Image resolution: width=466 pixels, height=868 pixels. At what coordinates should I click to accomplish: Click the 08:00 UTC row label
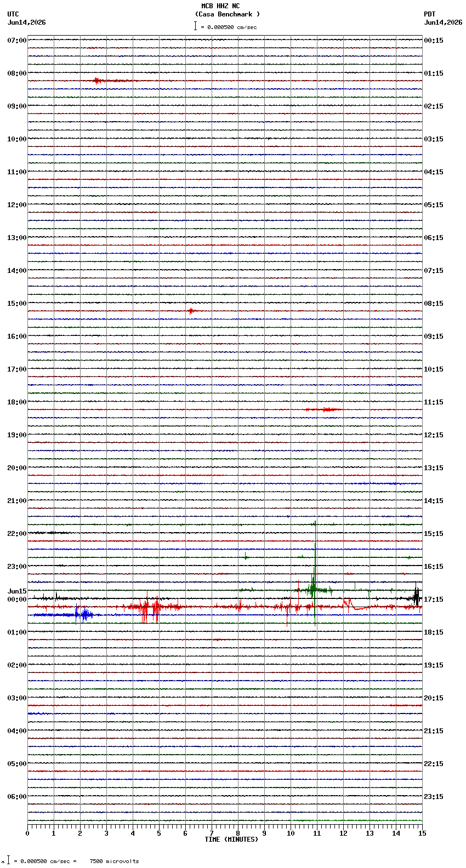click(x=17, y=73)
